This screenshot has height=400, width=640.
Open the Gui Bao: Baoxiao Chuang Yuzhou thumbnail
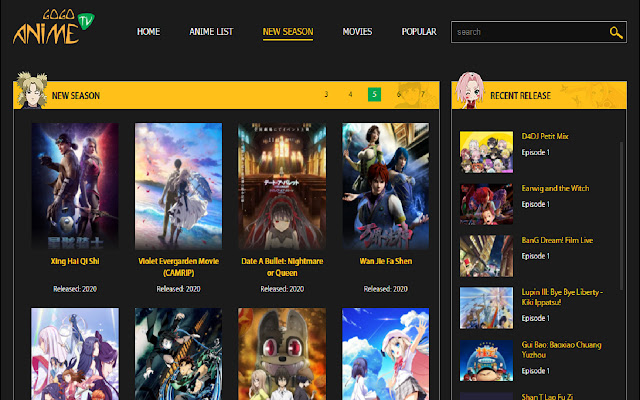point(487,360)
